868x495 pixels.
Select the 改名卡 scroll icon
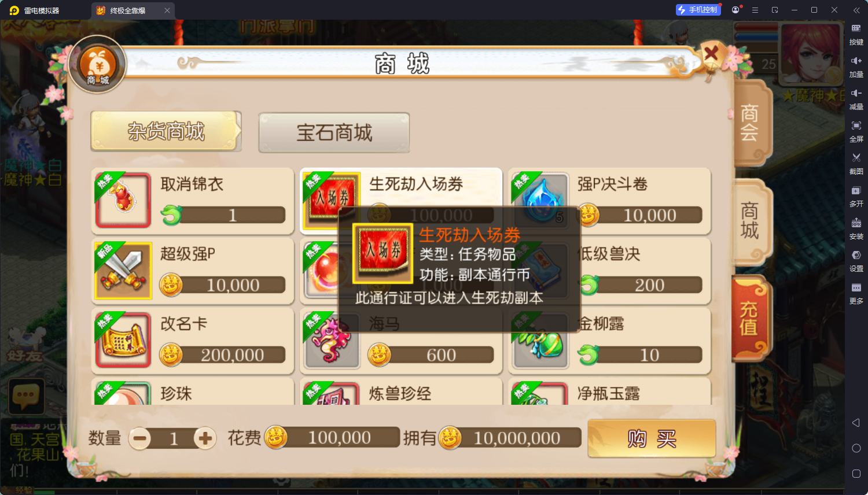click(x=123, y=341)
